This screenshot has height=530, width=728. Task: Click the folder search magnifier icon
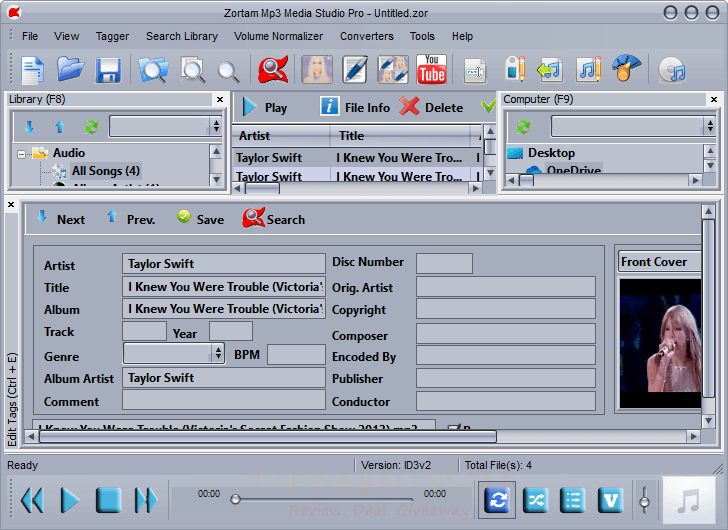pyautogui.click(x=153, y=70)
